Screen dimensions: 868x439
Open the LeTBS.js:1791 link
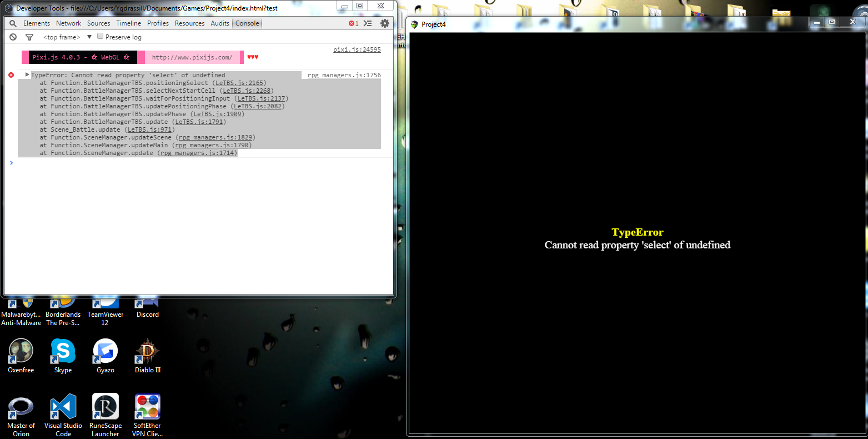199,122
